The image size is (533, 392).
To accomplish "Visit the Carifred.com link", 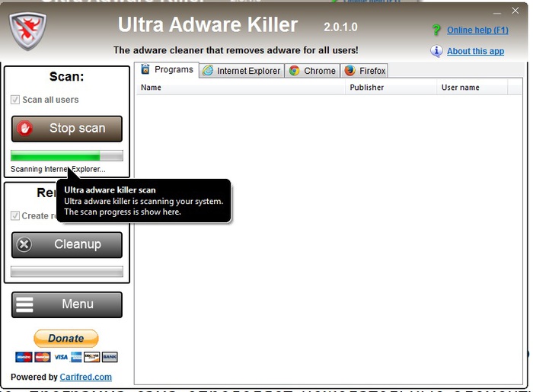I will point(85,377).
